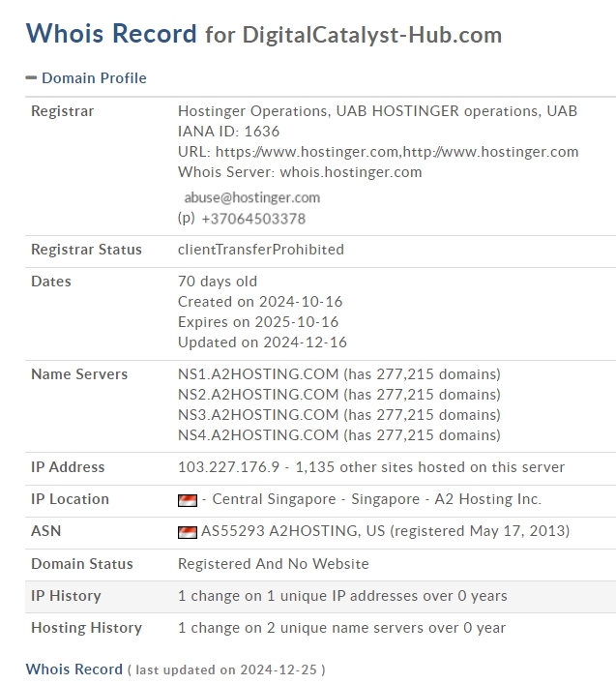Click the clientTransferProhibited status value
Image resolution: width=616 pixels, height=684 pixels.
point(261,250)
